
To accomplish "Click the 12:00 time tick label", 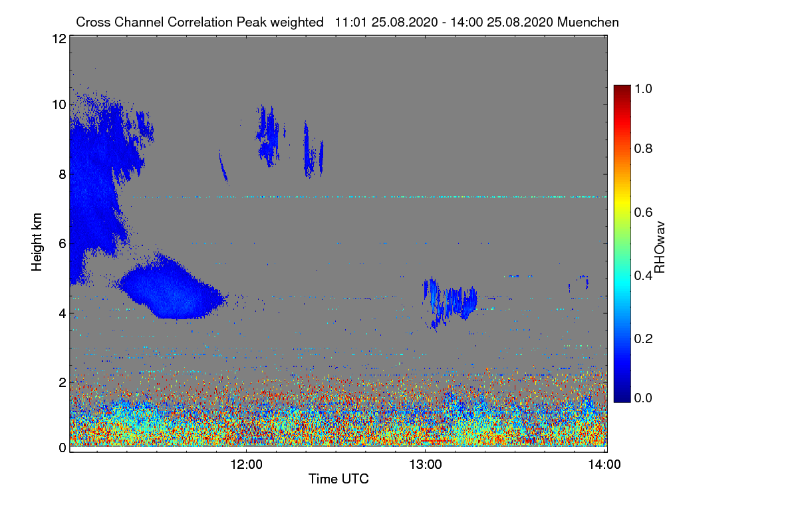I will pyautogui.click(x=247, y=464).
